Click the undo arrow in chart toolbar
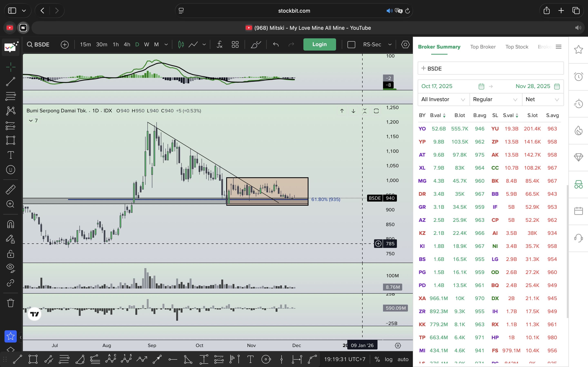 pos(276,44)
